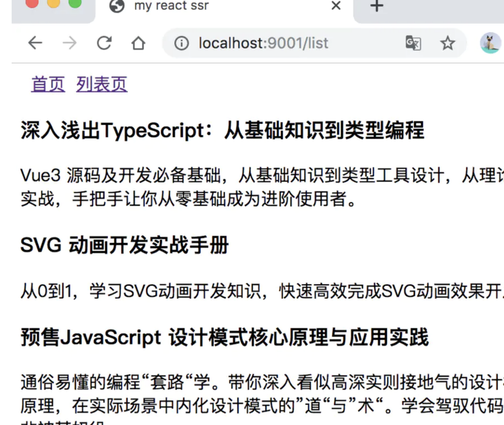Navigate to the 首页 link
Viewport: 504px width, 425px height.
point(48,84)
